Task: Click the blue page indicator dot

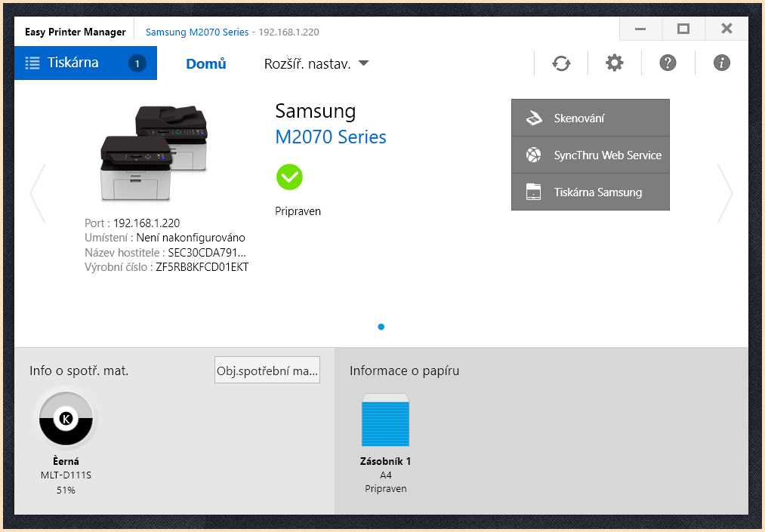Action: coord(381,327)
